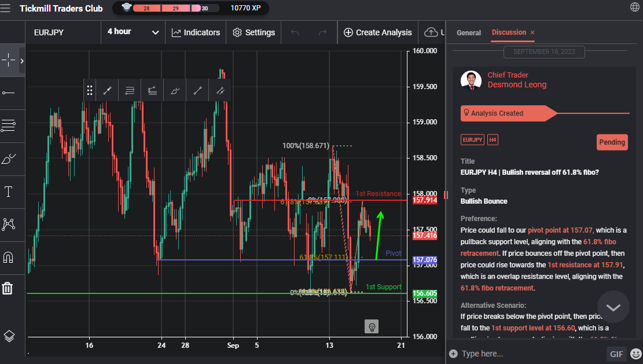Open the Indicators menu
The height and width of the screenshot is (364, 643).
pos(196,32)
